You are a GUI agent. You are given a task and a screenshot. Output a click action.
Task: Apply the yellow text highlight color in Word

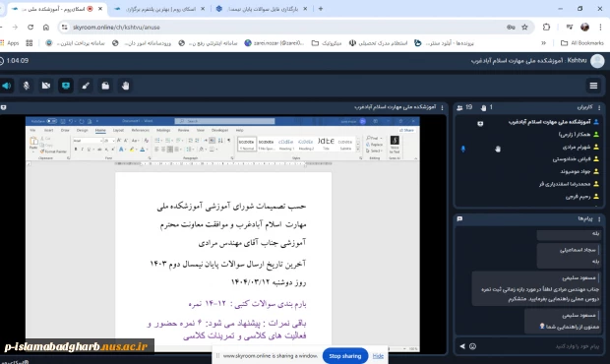click(132, 150)
